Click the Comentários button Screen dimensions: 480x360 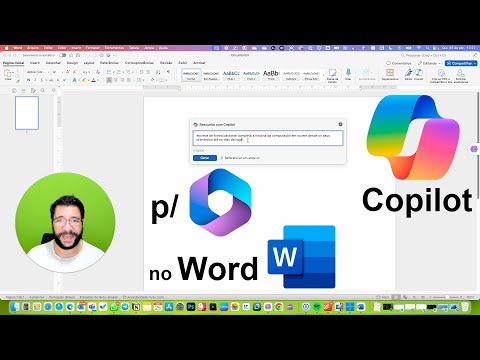tap(399, 63)
